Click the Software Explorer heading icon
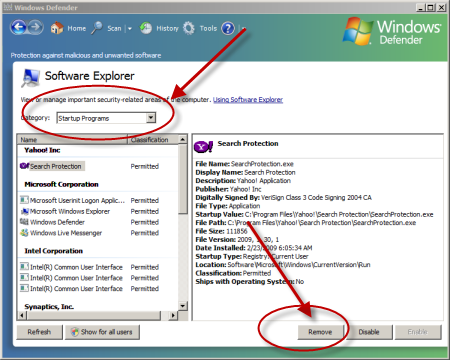 pyautogui.click(x=31, y=77)
